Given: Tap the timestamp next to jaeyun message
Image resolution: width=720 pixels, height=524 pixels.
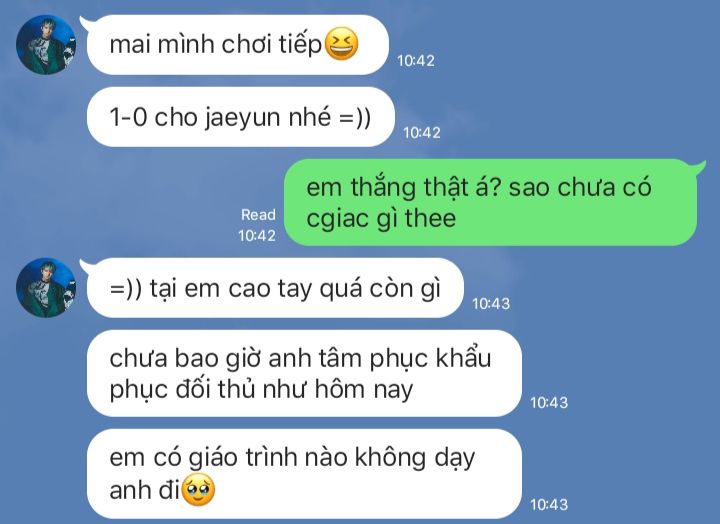Looking at the screenshot, I should tap(422, 133).
